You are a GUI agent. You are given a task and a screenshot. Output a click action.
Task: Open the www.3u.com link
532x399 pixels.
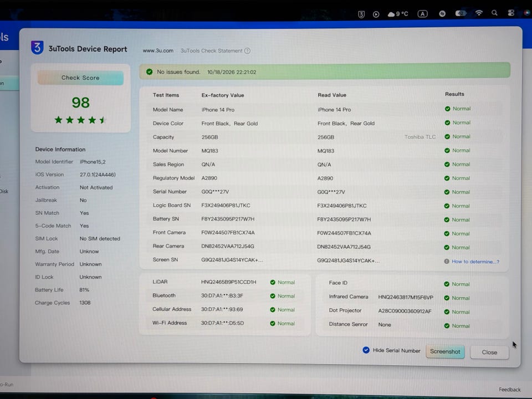(158, 50)
